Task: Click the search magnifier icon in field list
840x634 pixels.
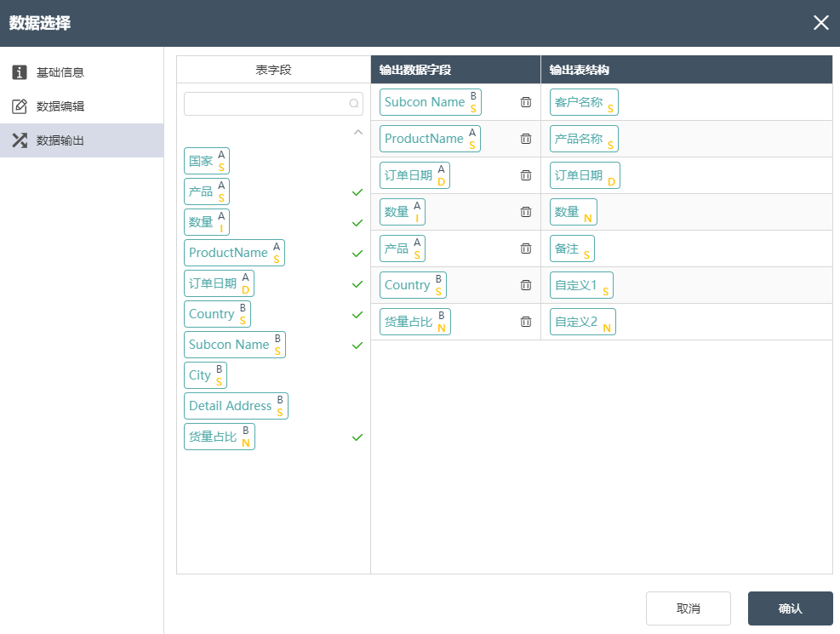Action: tap(353, 103)
